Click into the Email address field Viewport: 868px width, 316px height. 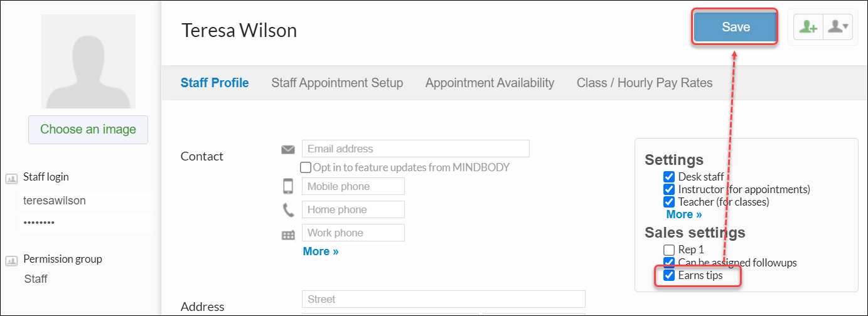click(415, 149)
